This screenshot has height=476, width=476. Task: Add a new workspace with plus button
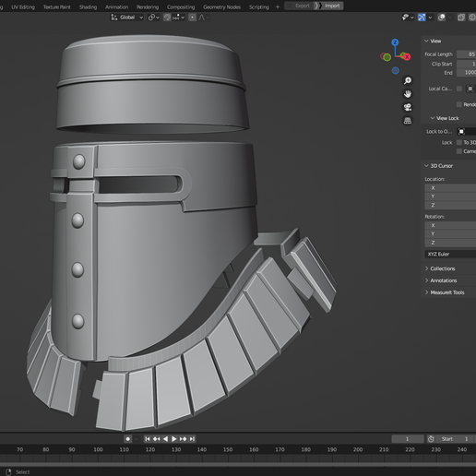[278, 6]
